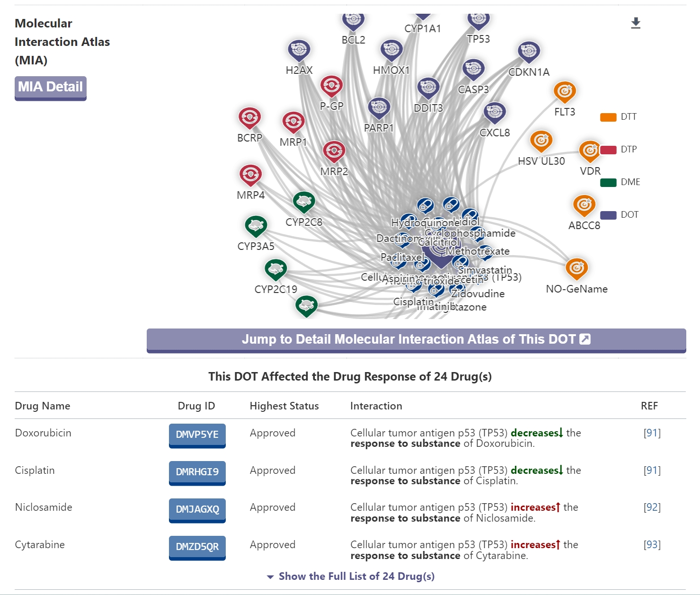Open reference 92 for Niclosamide
700x595 pixels.
click(x=652, y=507)
